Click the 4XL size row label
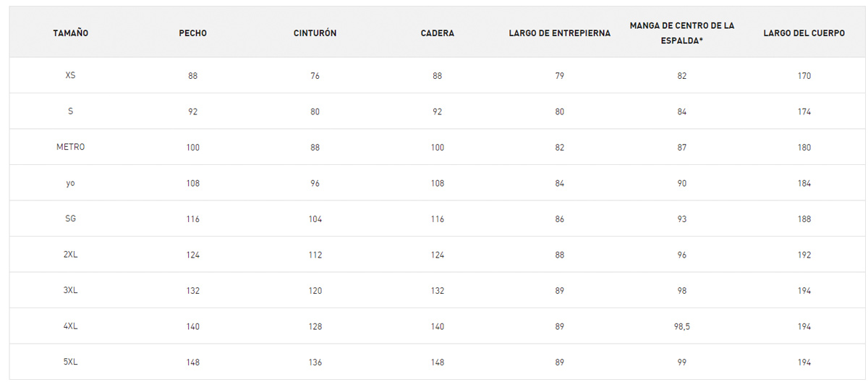Viewport: 868px width, 382px height. point(70,326)
